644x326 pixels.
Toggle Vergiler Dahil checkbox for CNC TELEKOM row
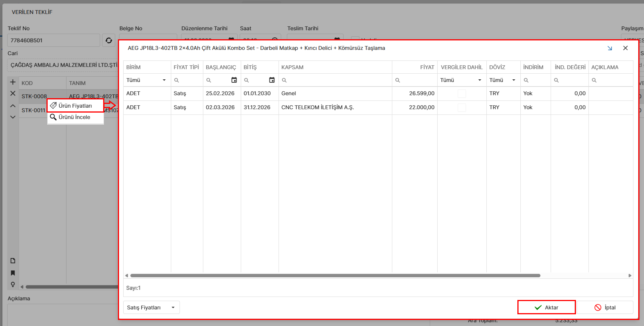click(461, 108)
